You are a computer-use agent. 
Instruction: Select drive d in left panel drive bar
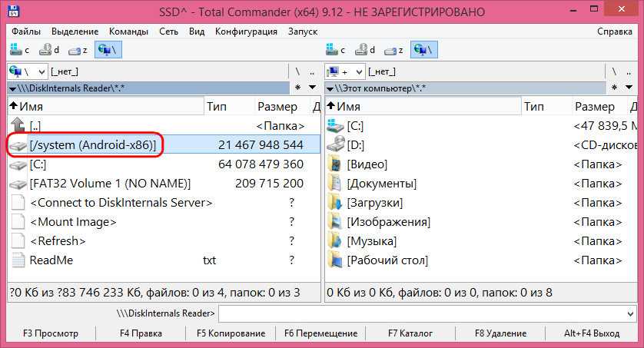click(x=50, y=51)
